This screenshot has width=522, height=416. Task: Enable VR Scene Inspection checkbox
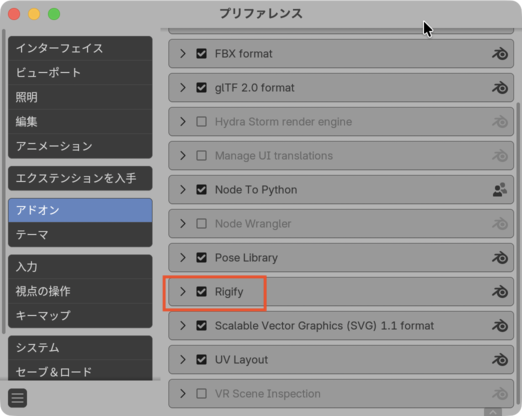point(201,394)
